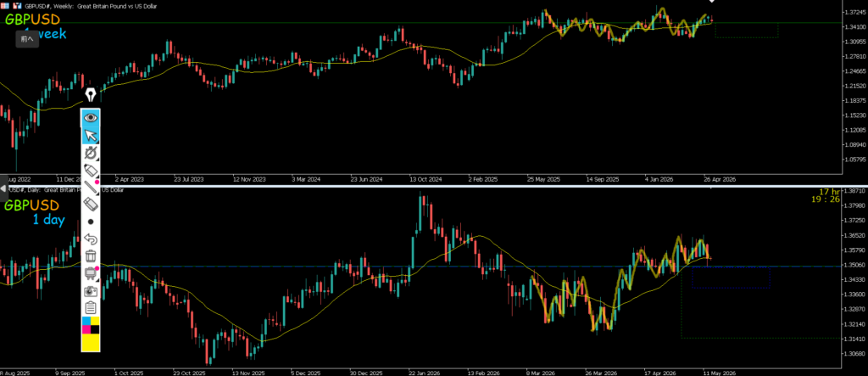
Task: Choose the large yellow color swatch
Action: point(91,342)
